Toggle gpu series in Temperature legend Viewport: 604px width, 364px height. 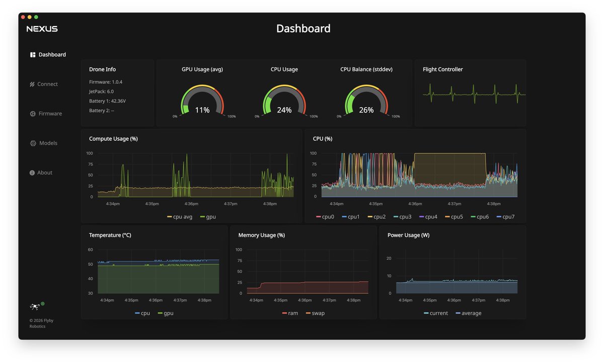point(166,313)
